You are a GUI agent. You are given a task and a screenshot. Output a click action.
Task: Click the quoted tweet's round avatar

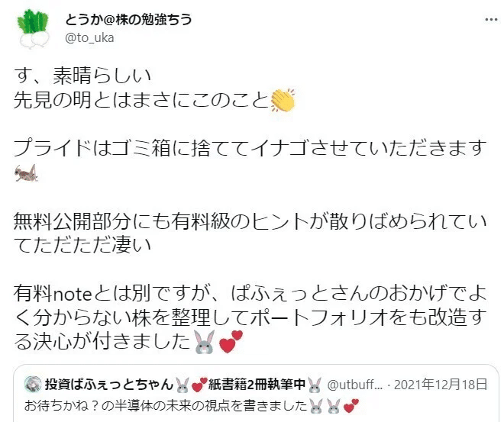33,384
